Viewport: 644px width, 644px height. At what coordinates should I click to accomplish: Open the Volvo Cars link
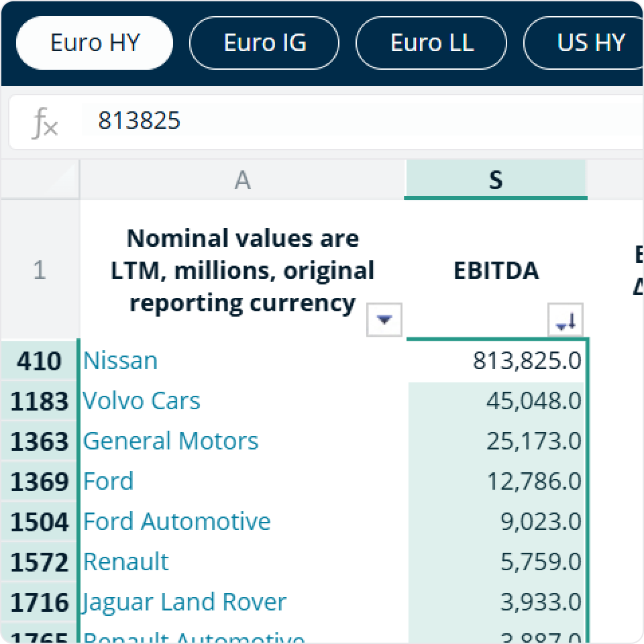142,401
